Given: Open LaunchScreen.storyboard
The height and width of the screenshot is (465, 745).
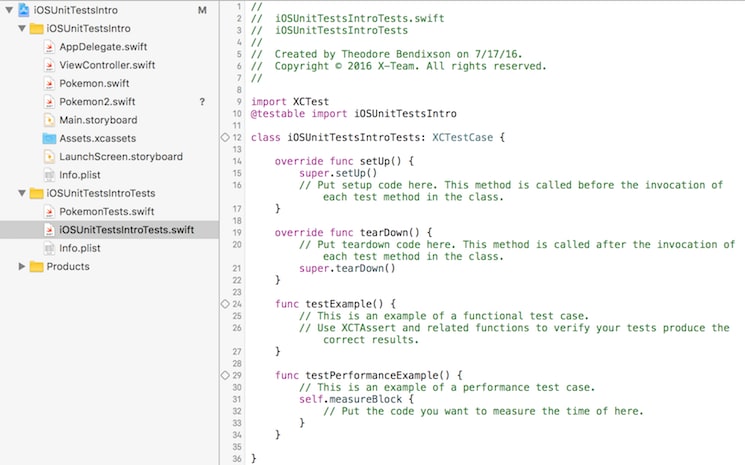Looking at the screenshot, I should pyautogui.click(x=121, y=156).
